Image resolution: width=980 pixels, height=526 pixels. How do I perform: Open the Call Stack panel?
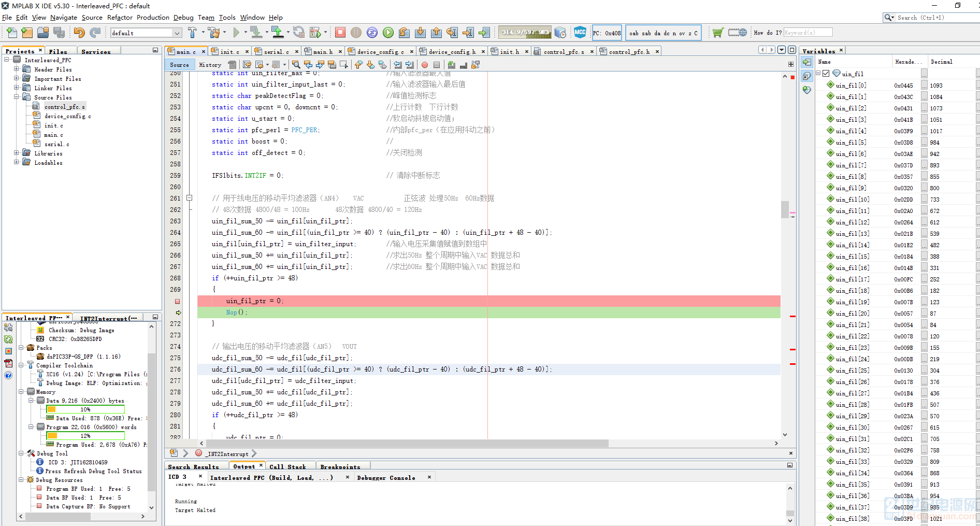[x=287, y=467]
